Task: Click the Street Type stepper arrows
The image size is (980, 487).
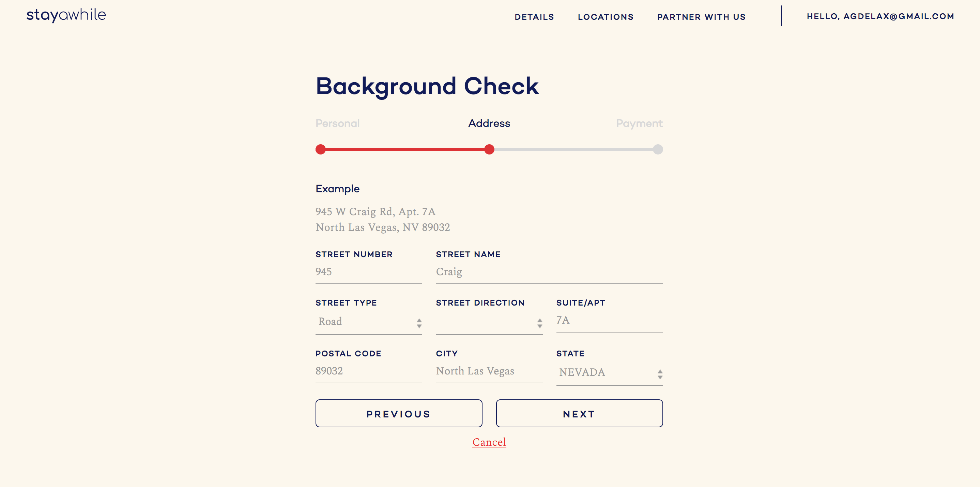Action: [419, 323]
